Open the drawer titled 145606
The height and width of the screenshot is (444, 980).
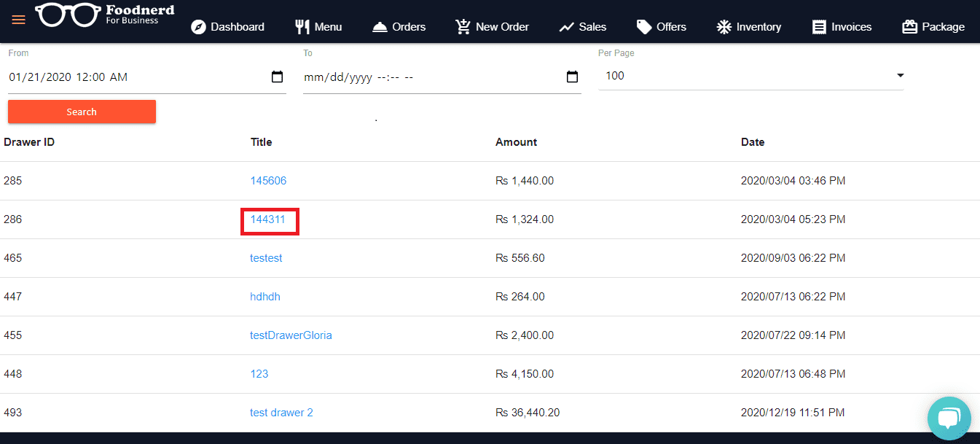(268, 181)
